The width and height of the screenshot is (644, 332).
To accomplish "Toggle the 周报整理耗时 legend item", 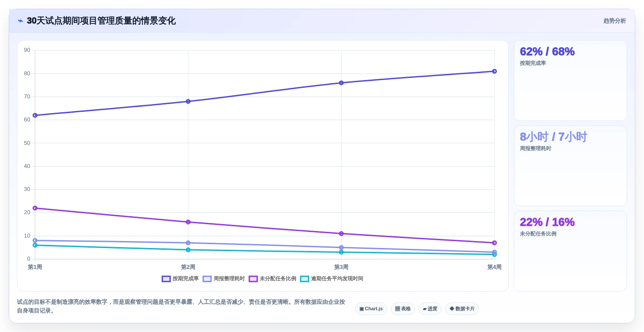I will pyautogui.click(x=224, y=279).
